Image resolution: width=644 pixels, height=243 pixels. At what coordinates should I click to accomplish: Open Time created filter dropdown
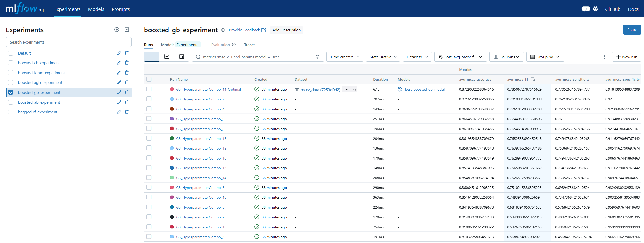point(345,57)
